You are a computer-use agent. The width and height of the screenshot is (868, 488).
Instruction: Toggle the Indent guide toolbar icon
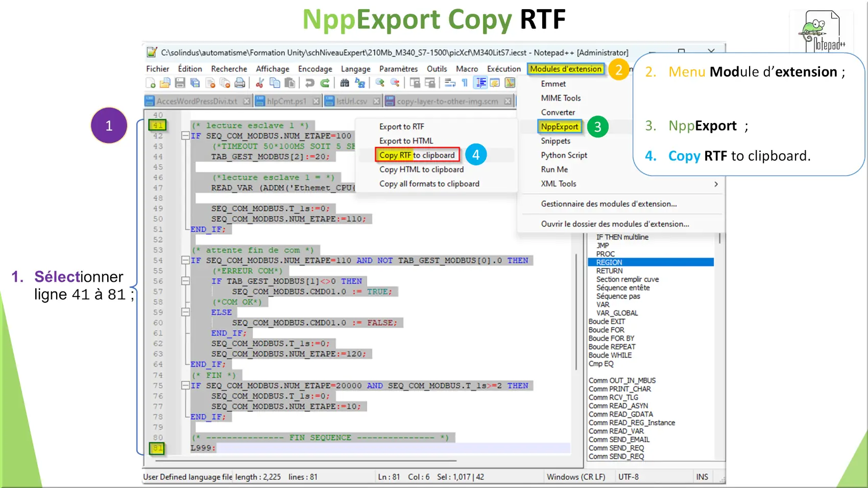[480, 83]
